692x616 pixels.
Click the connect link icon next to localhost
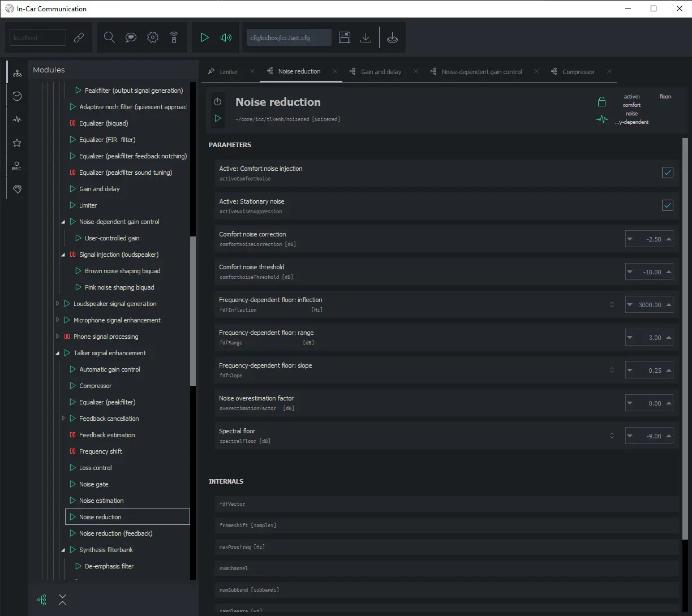click(79, 38)
